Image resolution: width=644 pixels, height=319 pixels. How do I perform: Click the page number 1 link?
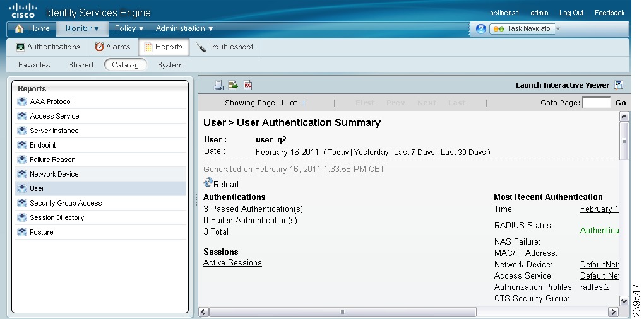pyautogui.click(x=304, y=103)
